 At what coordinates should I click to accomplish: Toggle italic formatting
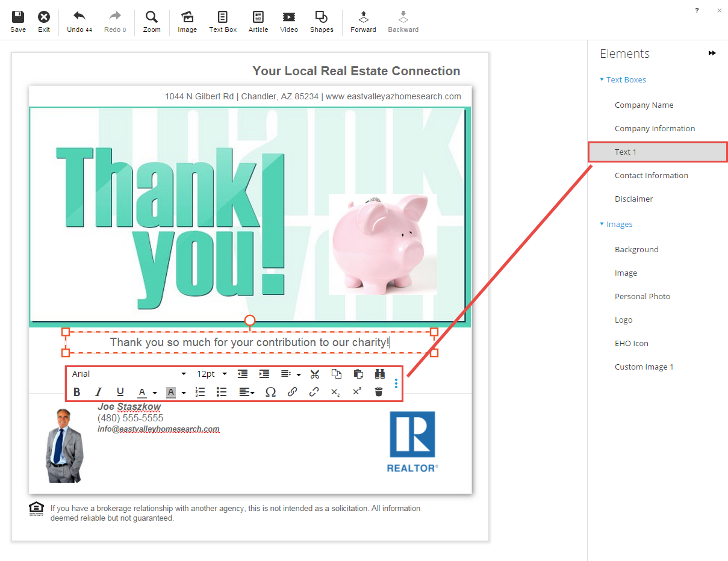[99, 392]
